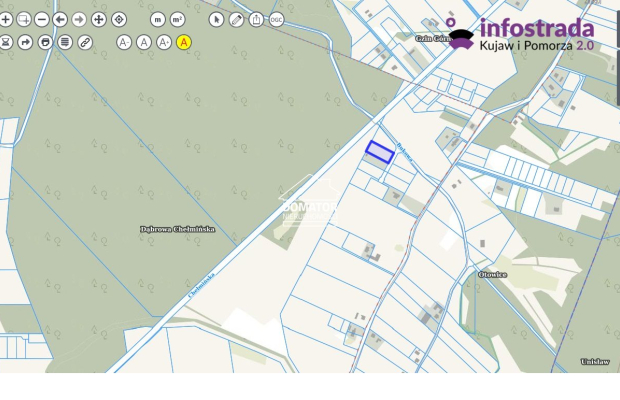Toggle the yellow highlighted A contrast button

click(184, 42)
